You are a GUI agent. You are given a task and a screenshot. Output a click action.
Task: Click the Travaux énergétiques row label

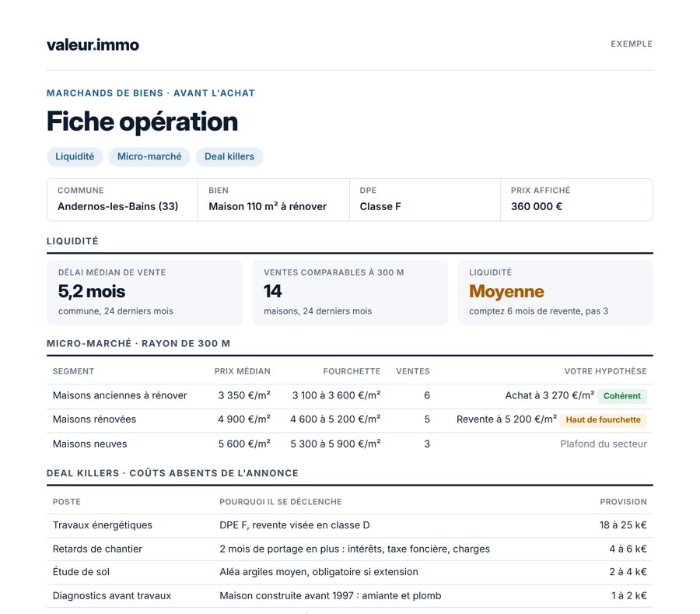(102, 525)
